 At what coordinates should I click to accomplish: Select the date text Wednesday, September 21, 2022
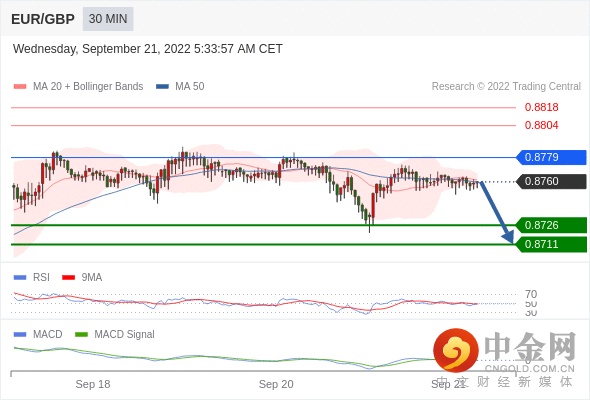[102, 49]
